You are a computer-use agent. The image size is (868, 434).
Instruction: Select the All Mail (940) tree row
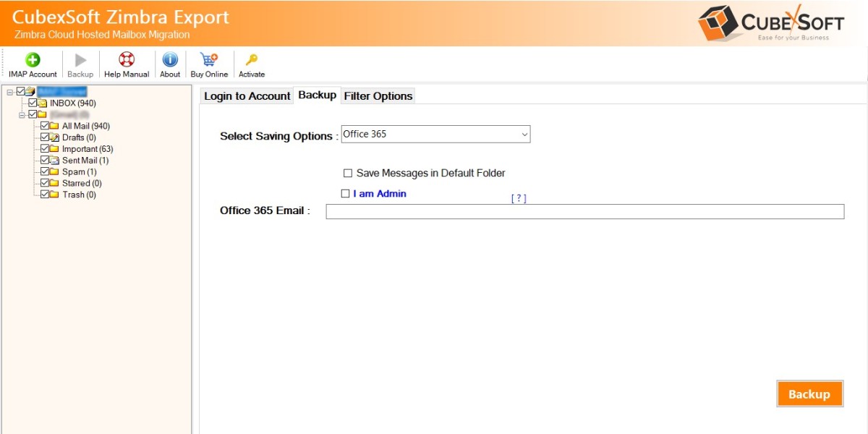86,126
